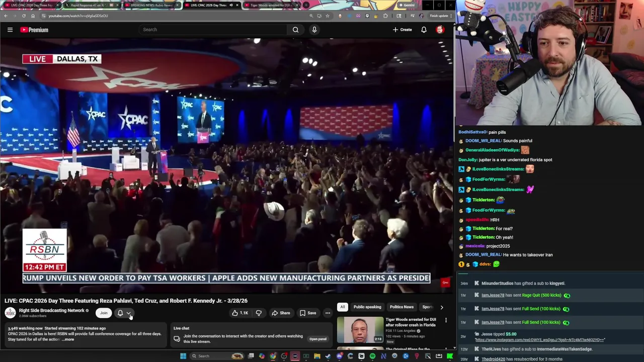644x362 pixels.
Task: Open Task View from the taskbar
Action: [251, 356]
